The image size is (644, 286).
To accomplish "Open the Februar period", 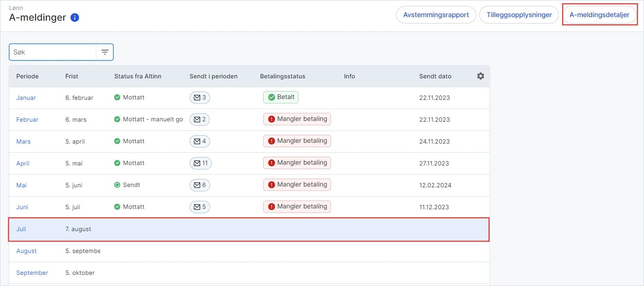I will click(x=27, y=120).
